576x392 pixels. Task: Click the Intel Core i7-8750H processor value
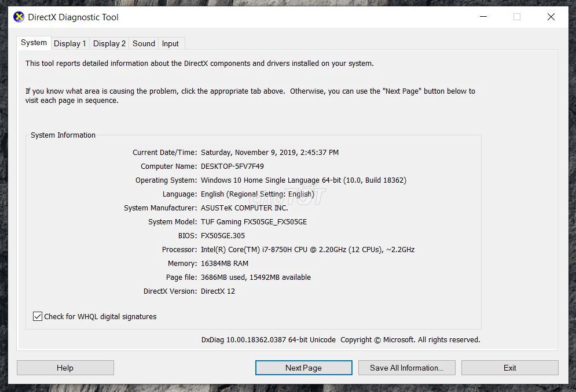coord(307,250)
